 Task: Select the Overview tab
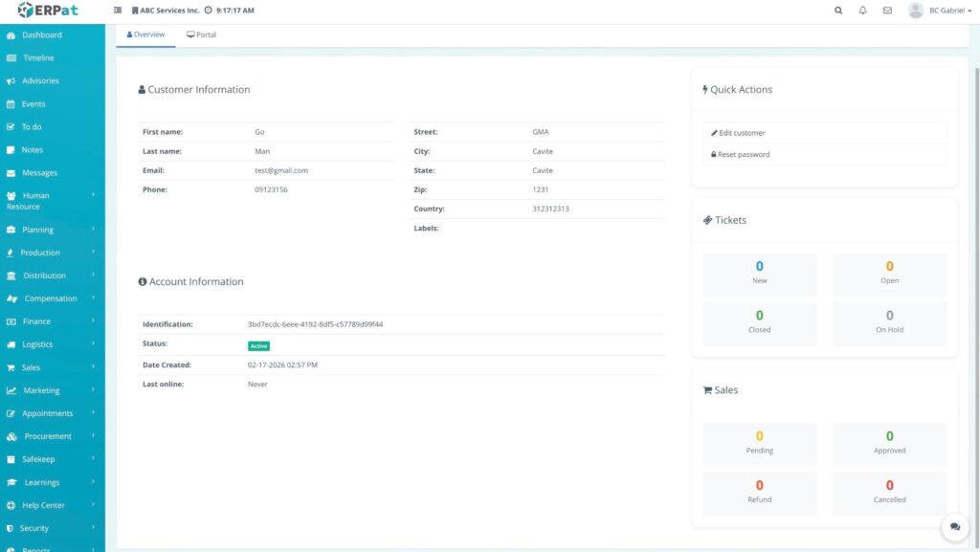tap(146, 34)
